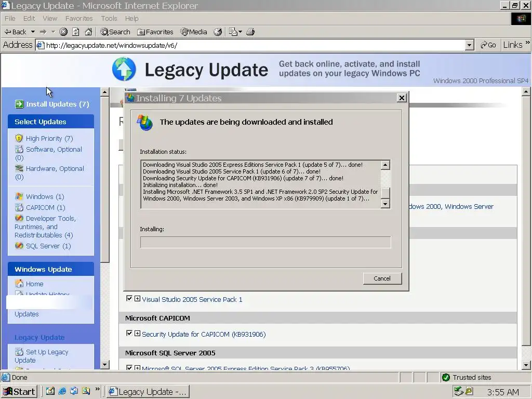Open the Start menu
Image resolution: width=532 pixels, height=399 pixels.
(x=19, y=392)
